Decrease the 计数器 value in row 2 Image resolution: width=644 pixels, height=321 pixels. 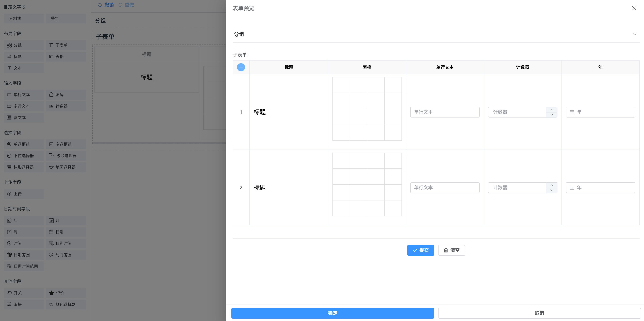coord(552,190)
